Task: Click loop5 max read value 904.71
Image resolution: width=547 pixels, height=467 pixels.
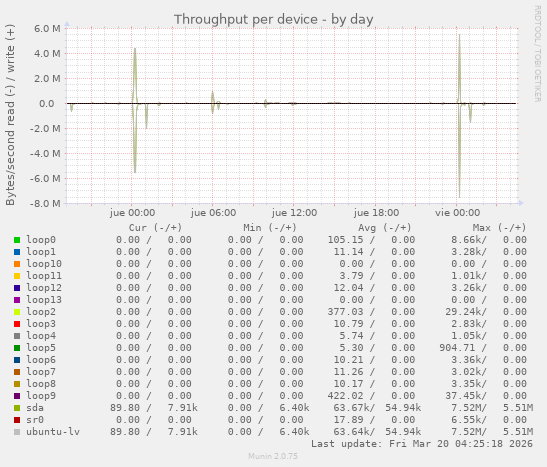Action: click(457, 348)
